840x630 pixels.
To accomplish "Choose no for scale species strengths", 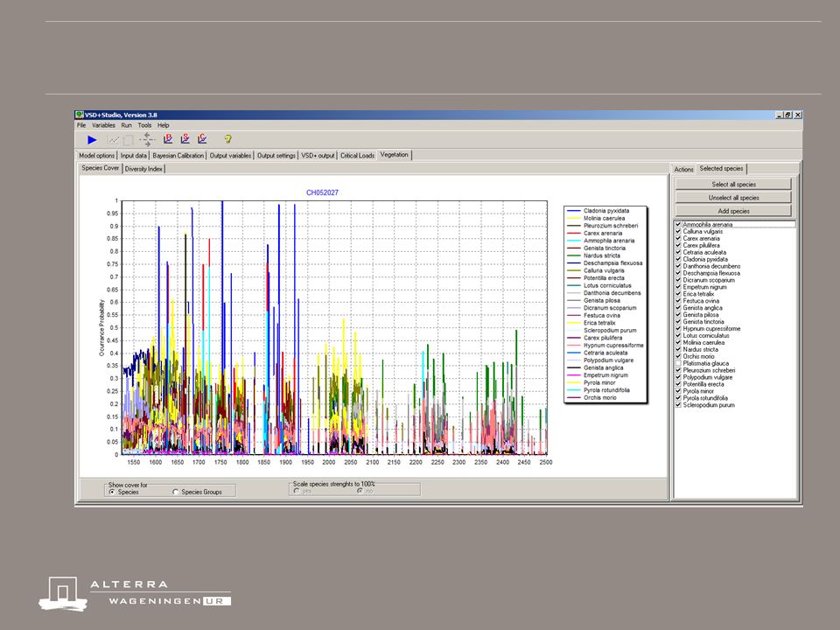I will [x=360, y=491].
